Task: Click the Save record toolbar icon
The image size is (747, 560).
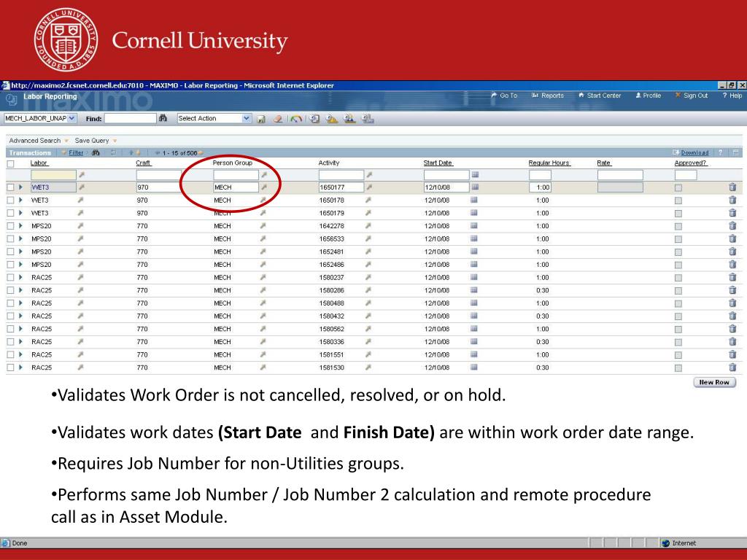Action: click(x=261, y=119)
